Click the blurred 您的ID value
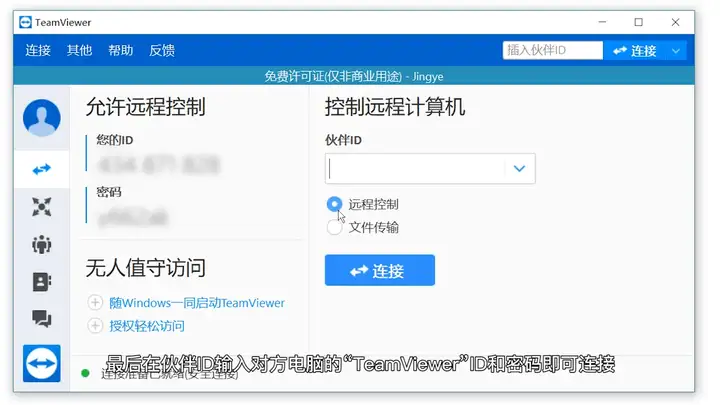 click(x=158, y=165)
